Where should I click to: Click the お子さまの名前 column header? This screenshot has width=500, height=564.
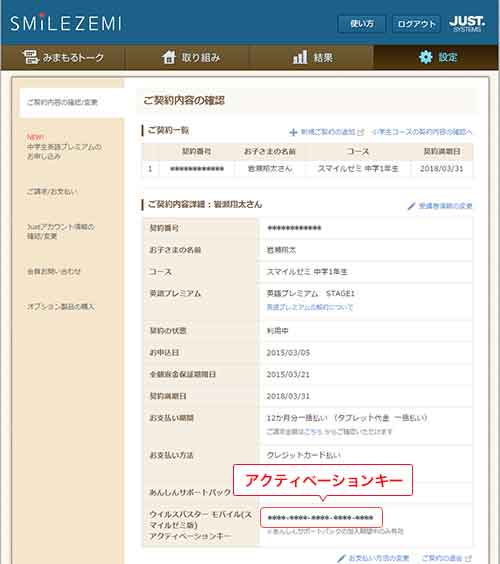click(270, 151)
